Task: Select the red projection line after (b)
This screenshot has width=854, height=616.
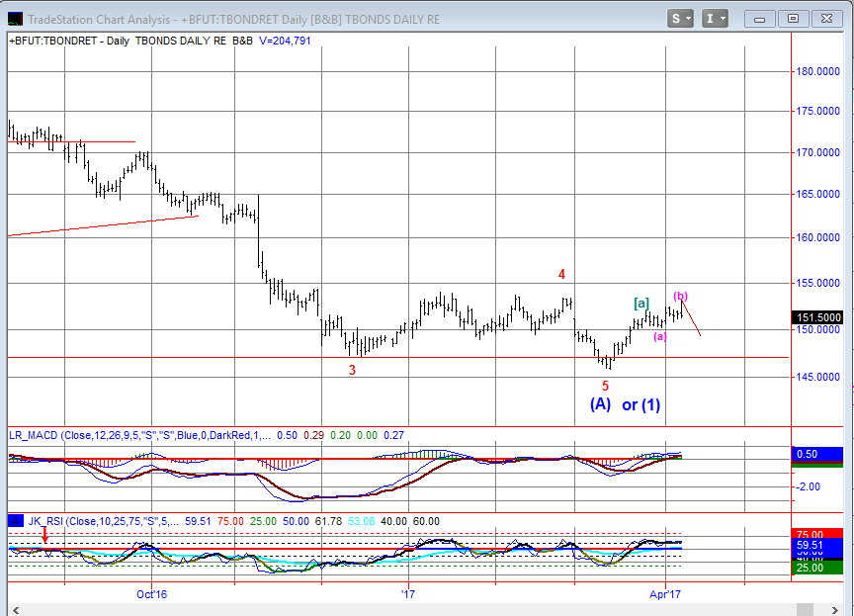Action: 691,318
